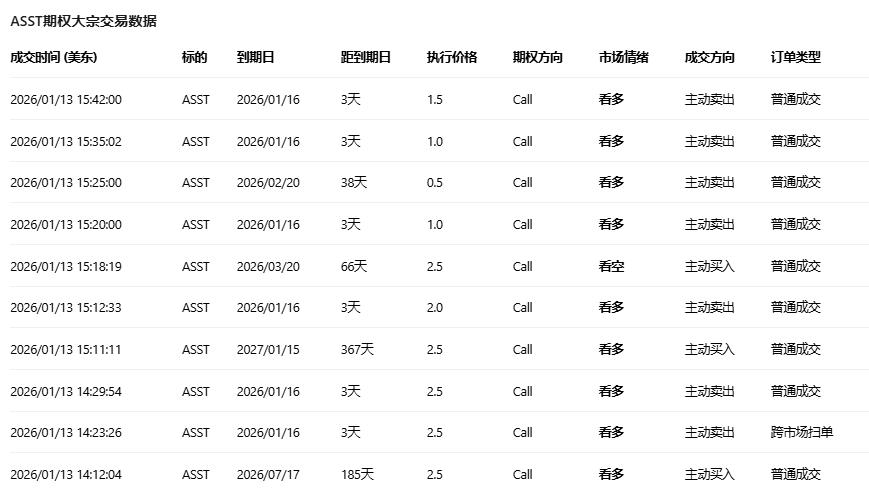Click the 期权方向 column header
Screen dimensions: 869x493
(x=538, y=58)
